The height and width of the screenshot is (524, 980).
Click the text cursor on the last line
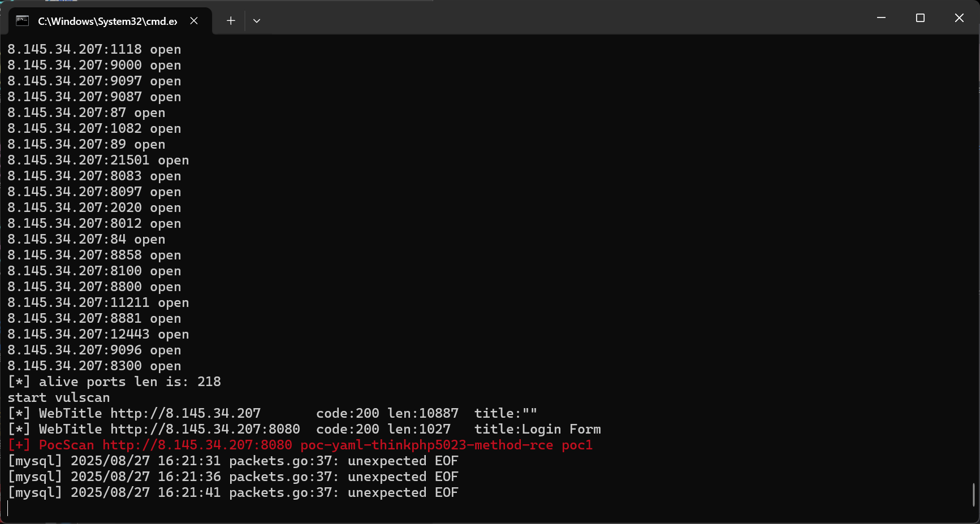click(8, 508)
